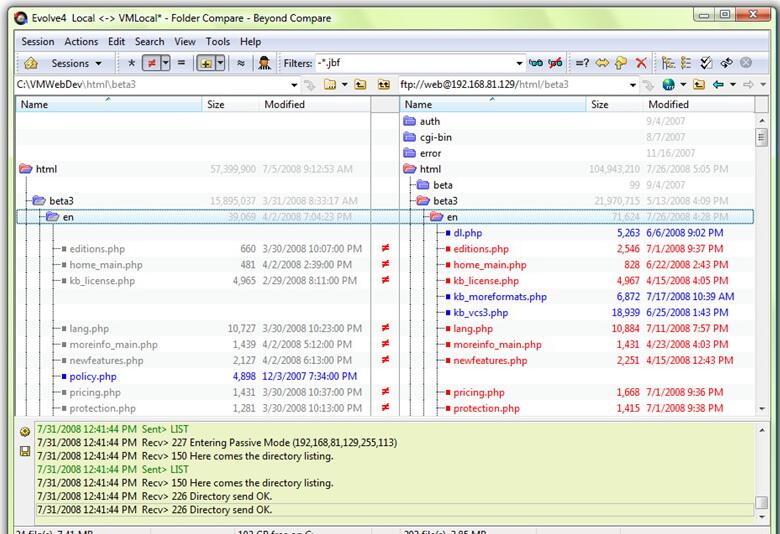The width and height of the screenshot is (780, 534).
Task: Click the right pane vertical scrollbar thumb
Action: click(x=761, y=137)
